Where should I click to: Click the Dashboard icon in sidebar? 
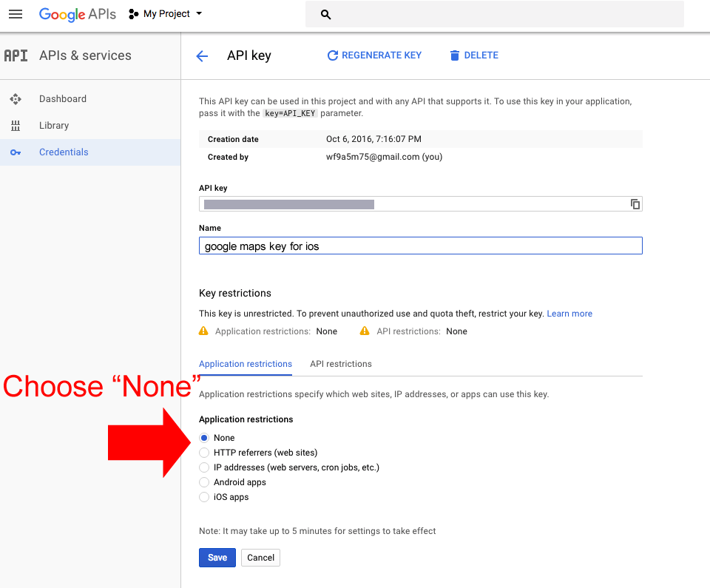16,99
